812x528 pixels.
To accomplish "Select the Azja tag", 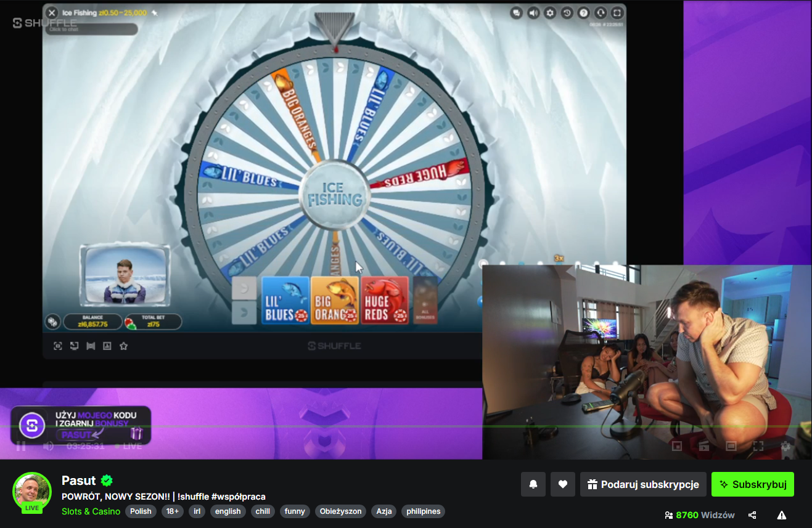I will [x=384, y=511].
